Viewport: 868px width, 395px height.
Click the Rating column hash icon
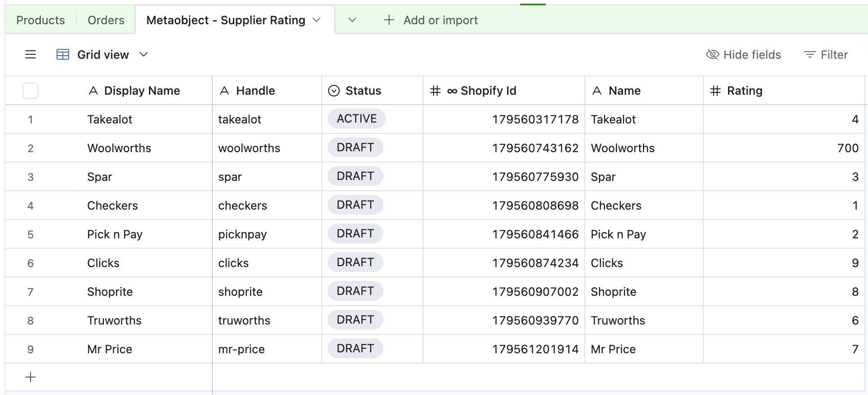click(x=715, y=91)
